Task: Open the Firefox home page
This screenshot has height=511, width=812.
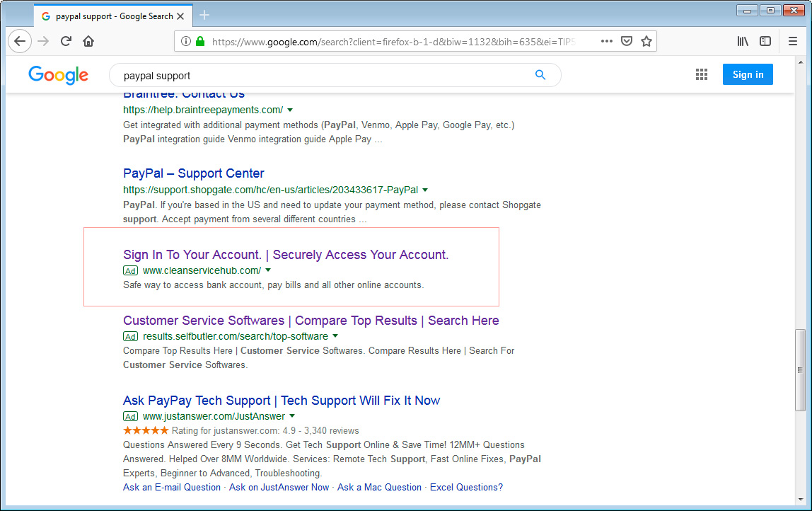Action: 88,42
